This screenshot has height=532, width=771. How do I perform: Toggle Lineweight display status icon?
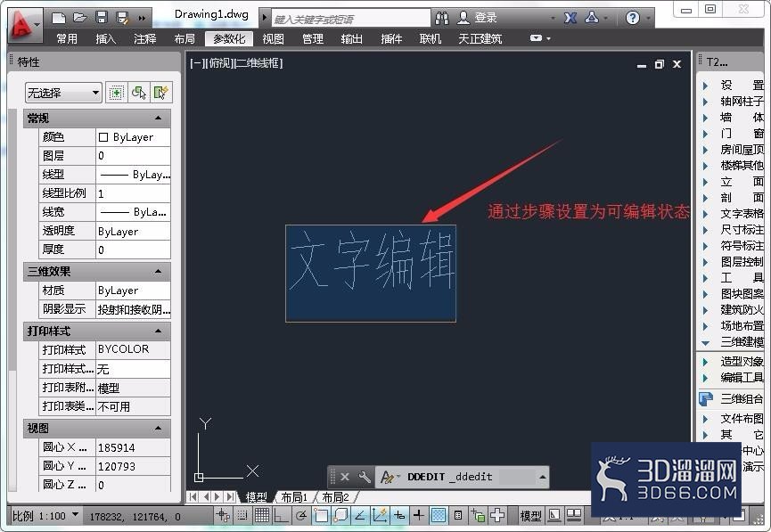[418, 515]
